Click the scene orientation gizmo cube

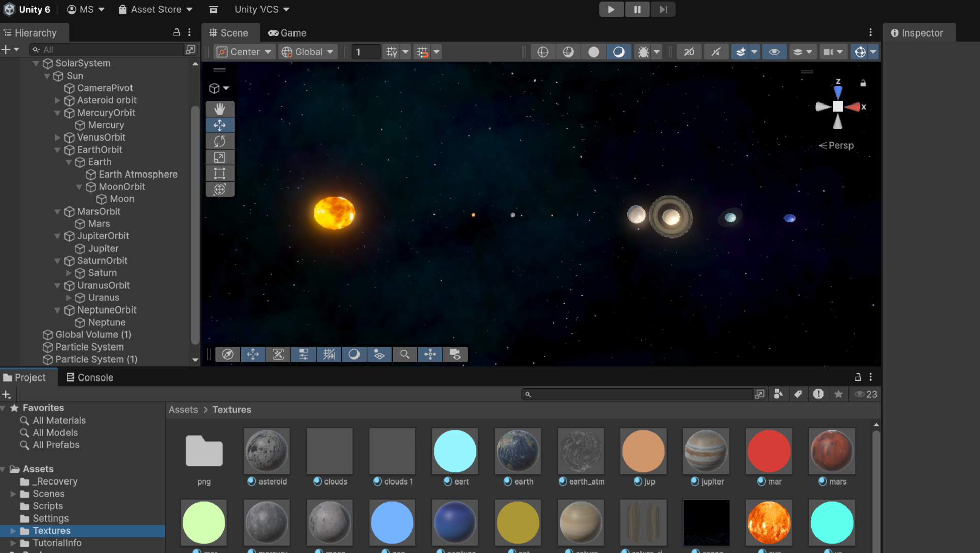coord(838,107)
